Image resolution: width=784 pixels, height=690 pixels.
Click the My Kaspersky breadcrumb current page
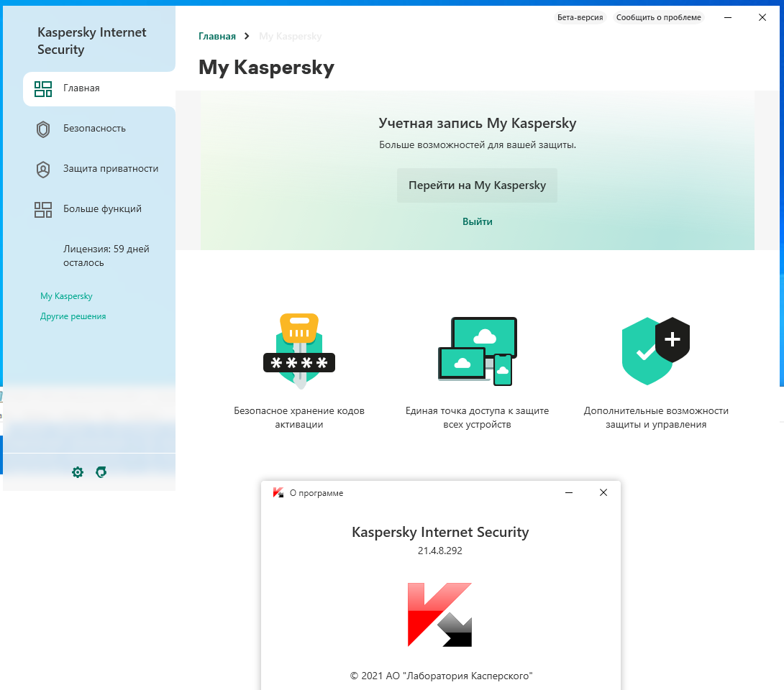pos(291,36)
